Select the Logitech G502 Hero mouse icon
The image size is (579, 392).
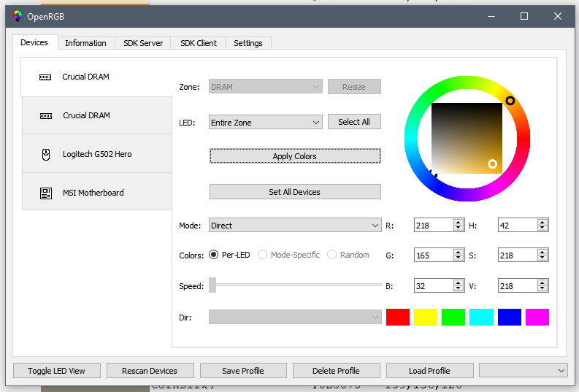[46, 154]
